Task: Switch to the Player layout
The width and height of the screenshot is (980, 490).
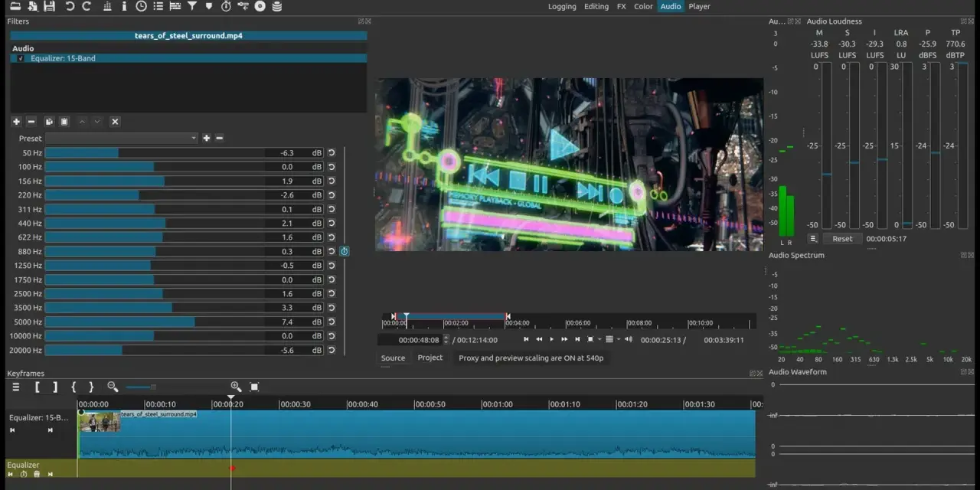Action: (x=699, y=6)
